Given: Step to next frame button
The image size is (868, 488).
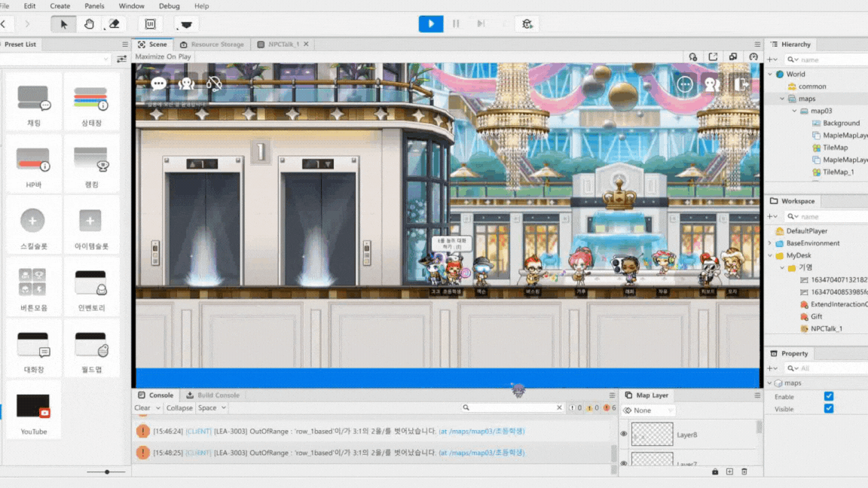Looking at the screenshot, I should coord(481,24).
